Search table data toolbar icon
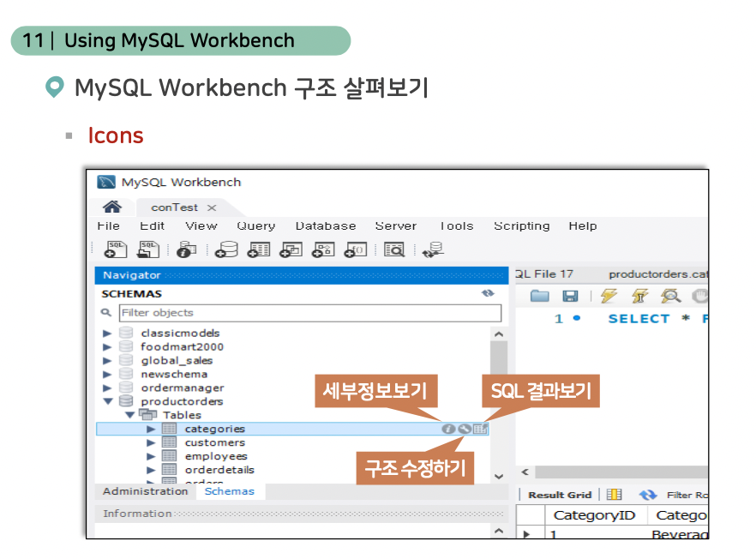The image size is (756, 559). coord(394,249)
